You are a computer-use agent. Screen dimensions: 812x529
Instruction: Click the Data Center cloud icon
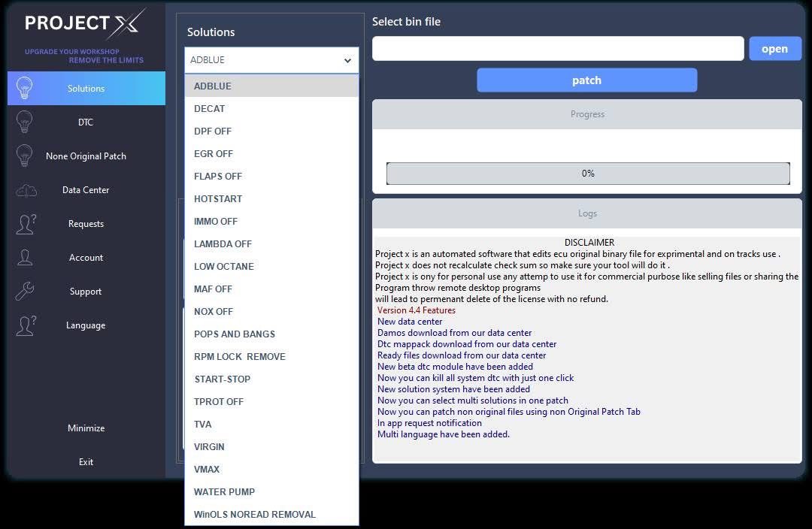coord(26,190)
